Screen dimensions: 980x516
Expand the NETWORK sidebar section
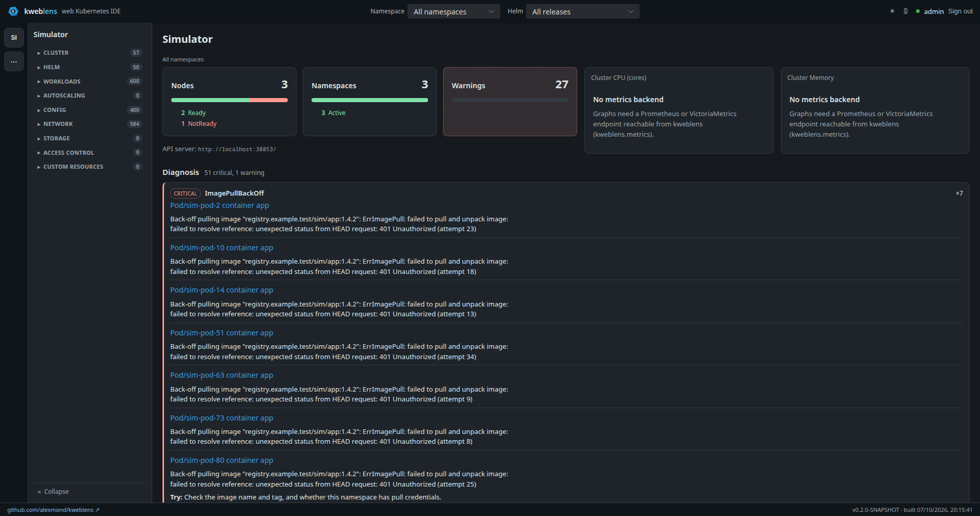coord(90,124)
